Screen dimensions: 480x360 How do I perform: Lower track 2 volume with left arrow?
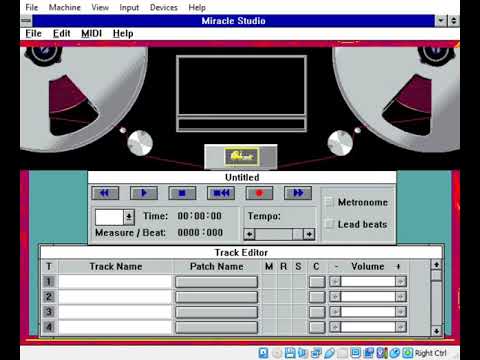[x=335, y=297]
